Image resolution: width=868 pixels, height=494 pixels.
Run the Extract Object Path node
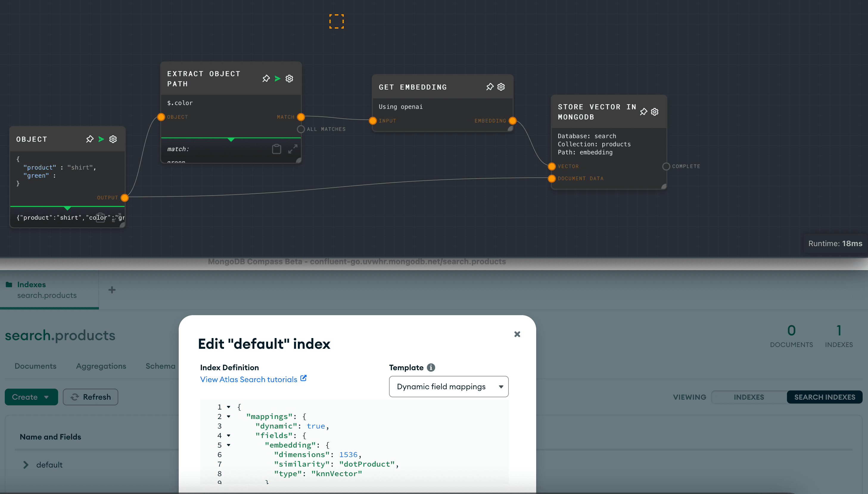pos(277,79)
